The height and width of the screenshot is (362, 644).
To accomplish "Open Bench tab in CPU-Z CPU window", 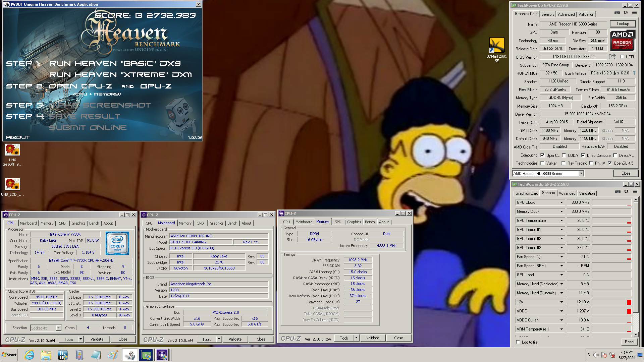I will tap(94, 223).
